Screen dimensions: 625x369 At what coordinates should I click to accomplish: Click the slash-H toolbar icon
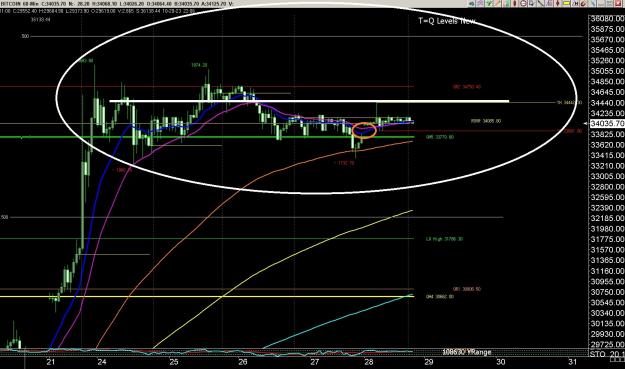point(576,4)
